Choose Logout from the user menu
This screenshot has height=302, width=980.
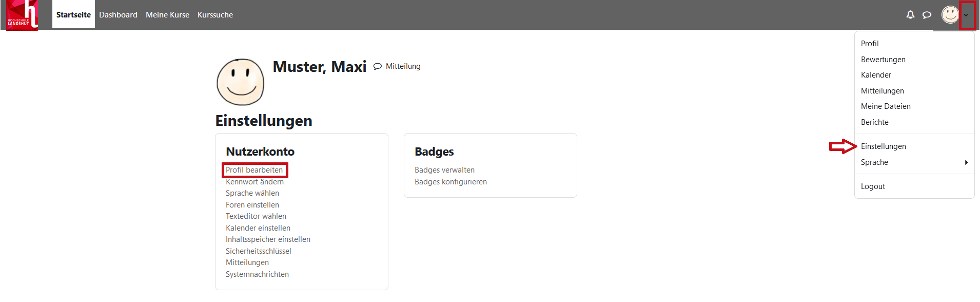(873, 186)
